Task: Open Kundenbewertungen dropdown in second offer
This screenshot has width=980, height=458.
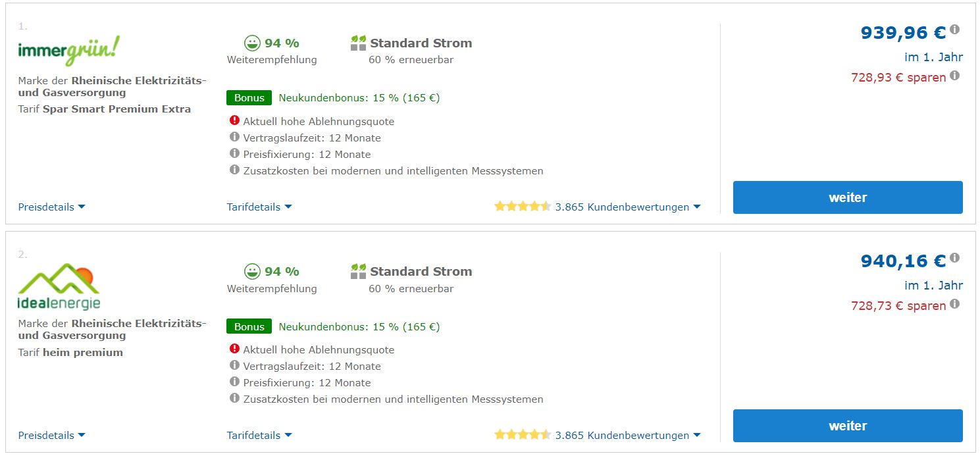Action: click(x=627, y=435)
